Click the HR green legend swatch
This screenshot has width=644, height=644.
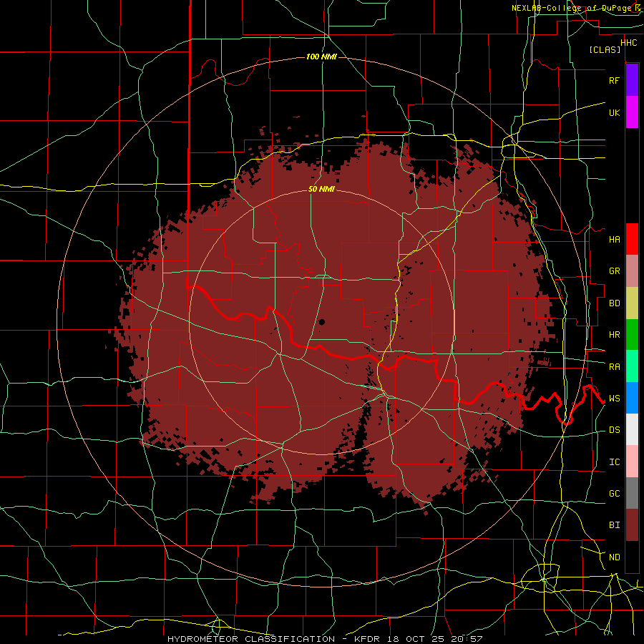tap(632, 335)
